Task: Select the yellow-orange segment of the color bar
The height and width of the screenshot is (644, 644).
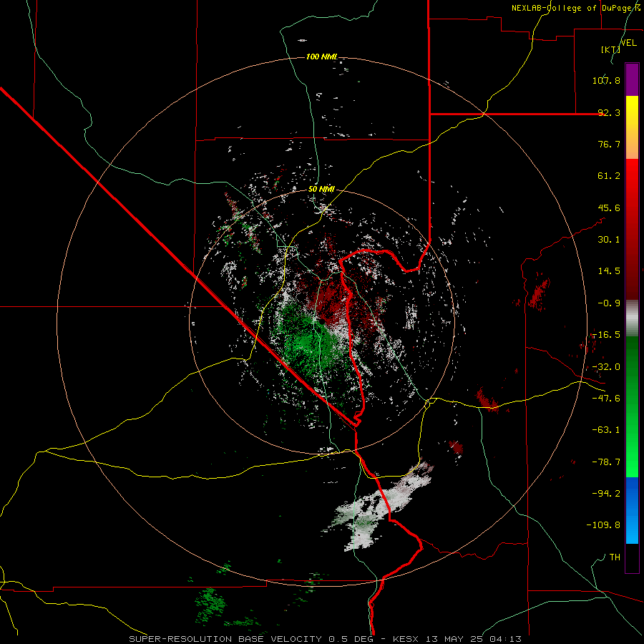Action: [x=632, y=127]
